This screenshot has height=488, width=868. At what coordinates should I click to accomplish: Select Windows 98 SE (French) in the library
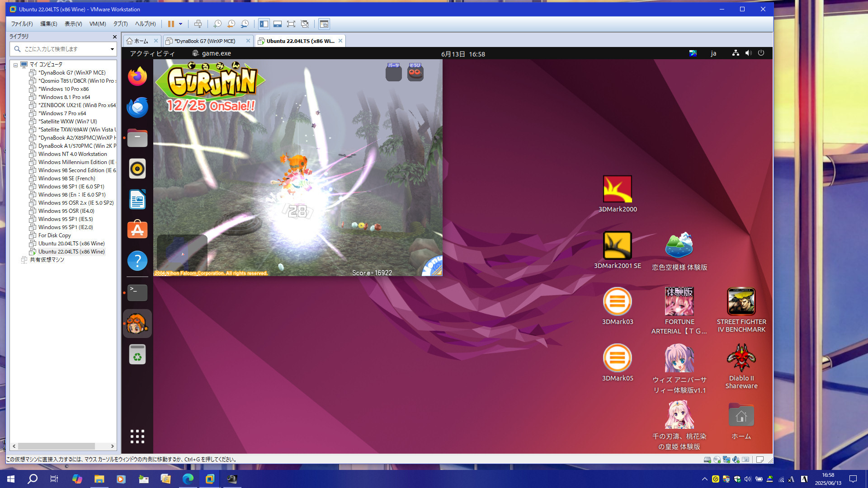click(x=66, y=178)
